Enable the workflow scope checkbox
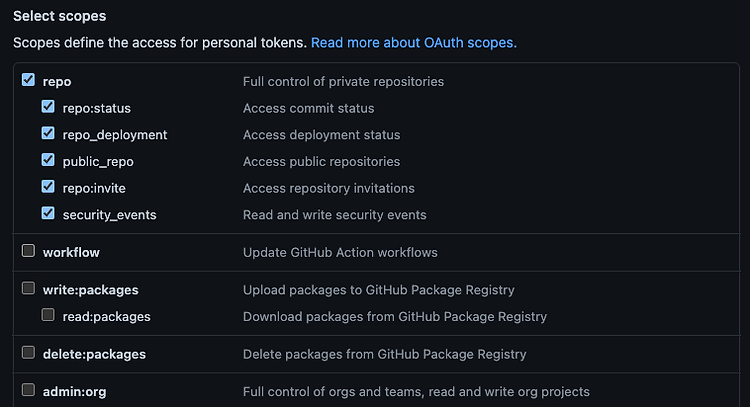The width and height of the screenshot is (750, 407). (28, 251)
